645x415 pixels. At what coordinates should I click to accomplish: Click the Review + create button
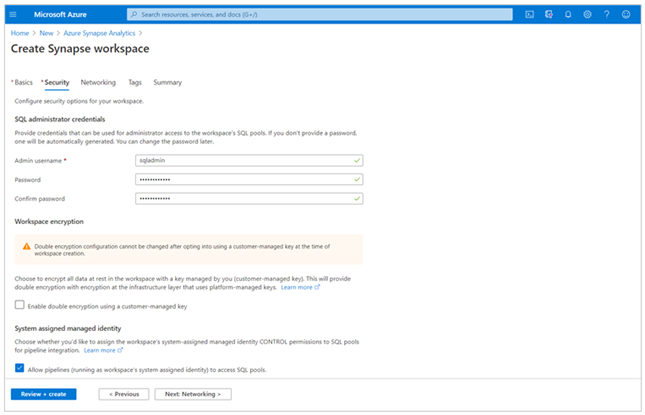click(44, 394)
